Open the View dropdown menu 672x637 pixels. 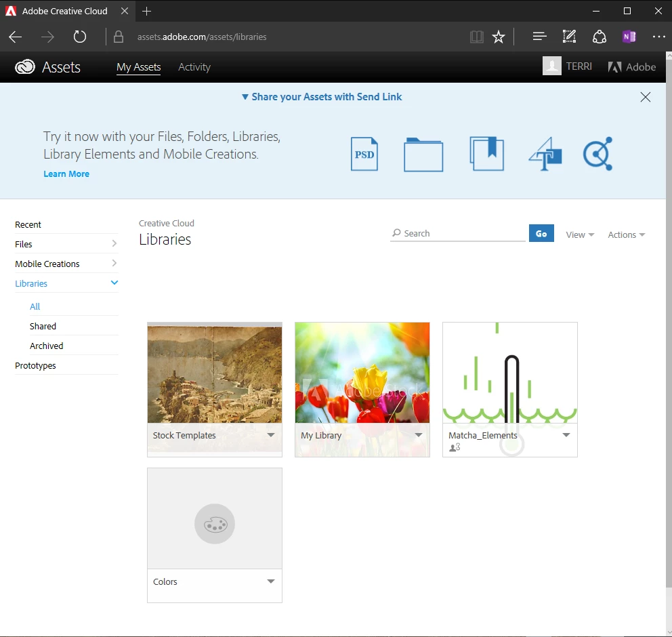[x=580, y=234]
